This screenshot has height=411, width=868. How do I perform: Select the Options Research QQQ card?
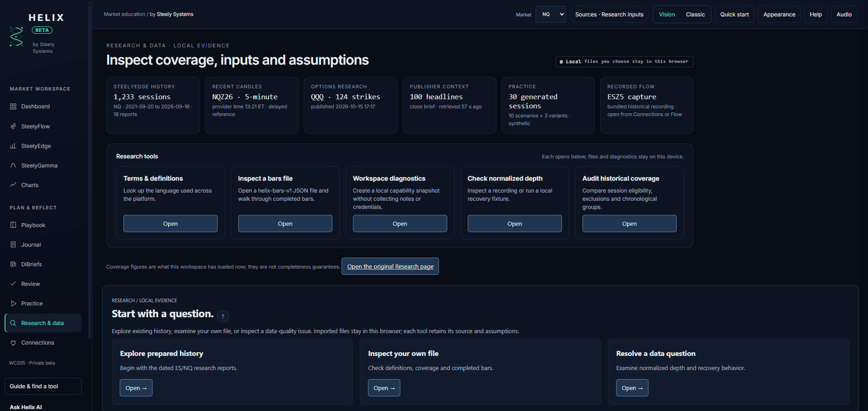tap(351, 105)
